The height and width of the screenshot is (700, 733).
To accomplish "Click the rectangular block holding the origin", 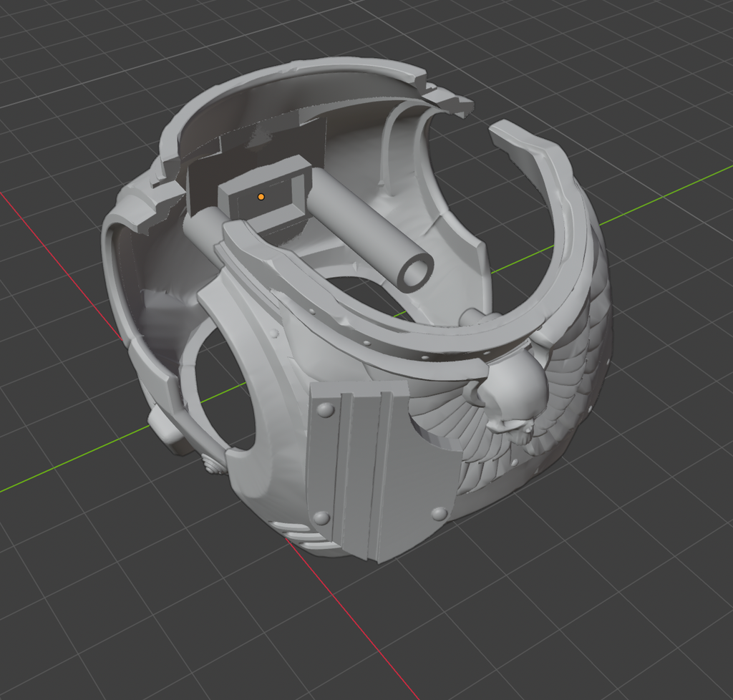I will pos(266,193).
